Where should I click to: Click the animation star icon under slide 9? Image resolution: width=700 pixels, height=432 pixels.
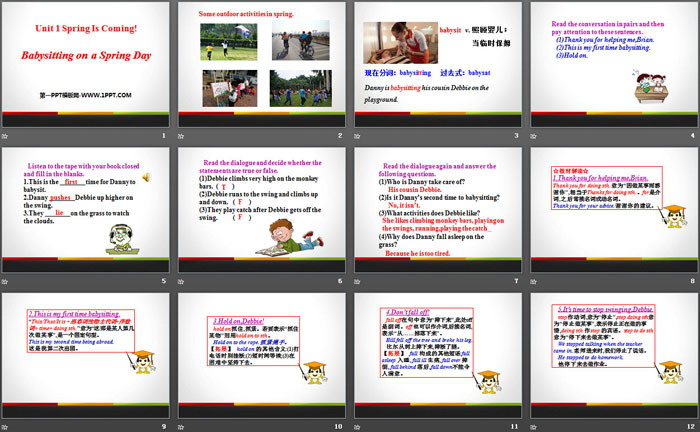[x=5, y=427]
